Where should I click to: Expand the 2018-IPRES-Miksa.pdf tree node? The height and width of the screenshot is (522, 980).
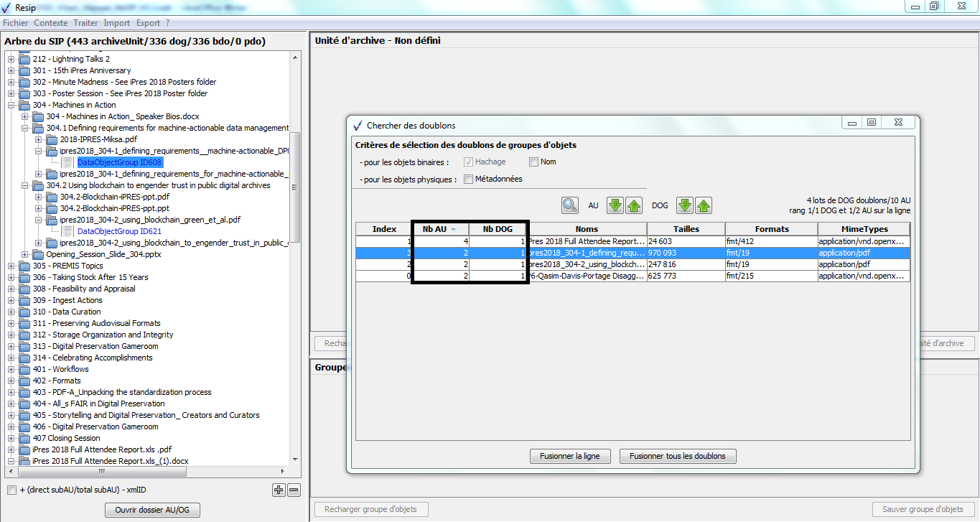[x=39, y=139]
